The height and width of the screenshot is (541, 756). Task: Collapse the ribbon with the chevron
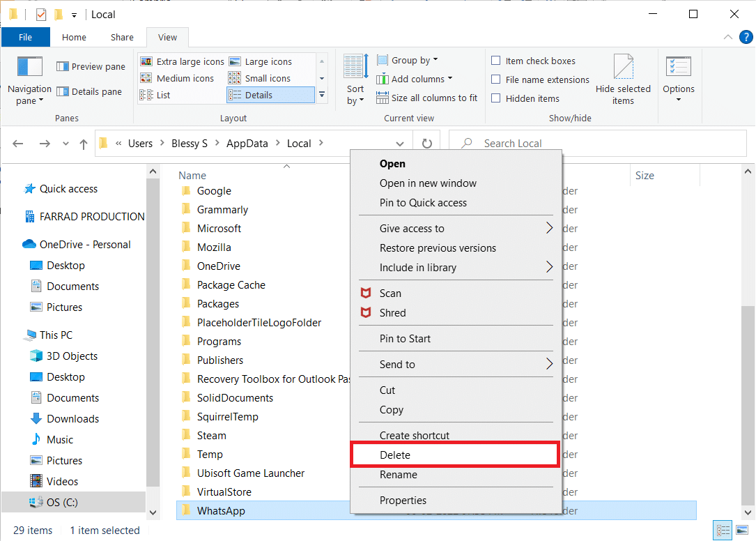point(728,37)
